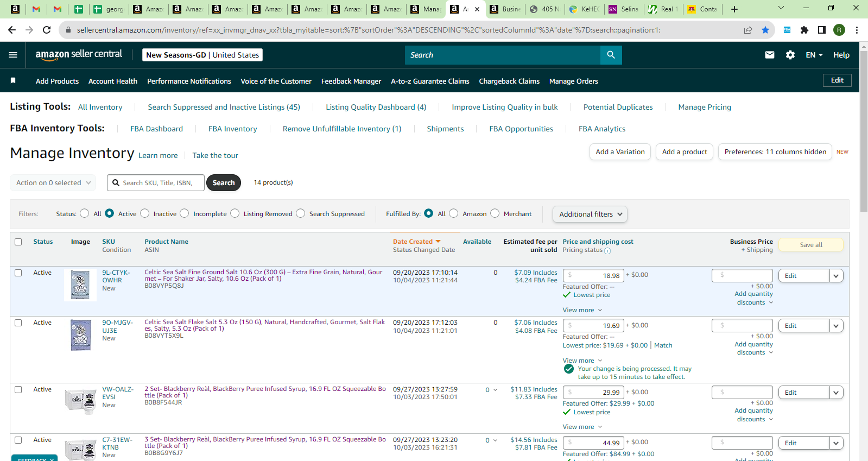The width and height of the screenshot is (868, 461).
Task: Navigate to Manage Orders
Action: point(574,81)
